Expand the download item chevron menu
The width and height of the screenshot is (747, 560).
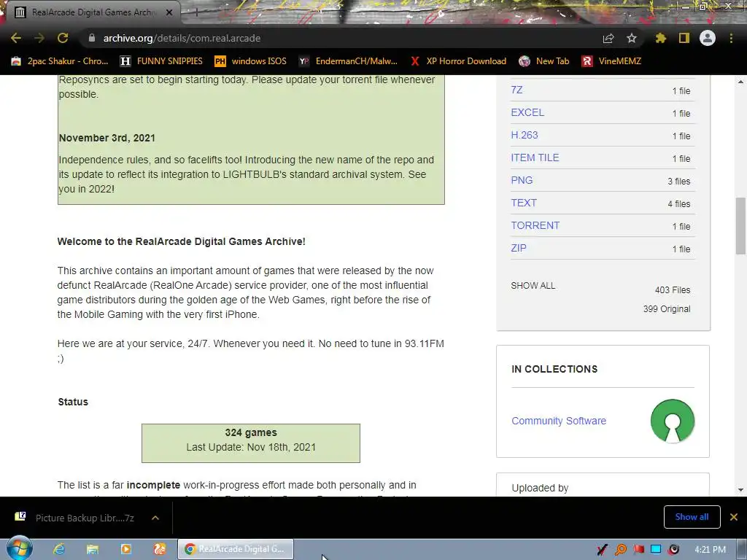(155, 518)
